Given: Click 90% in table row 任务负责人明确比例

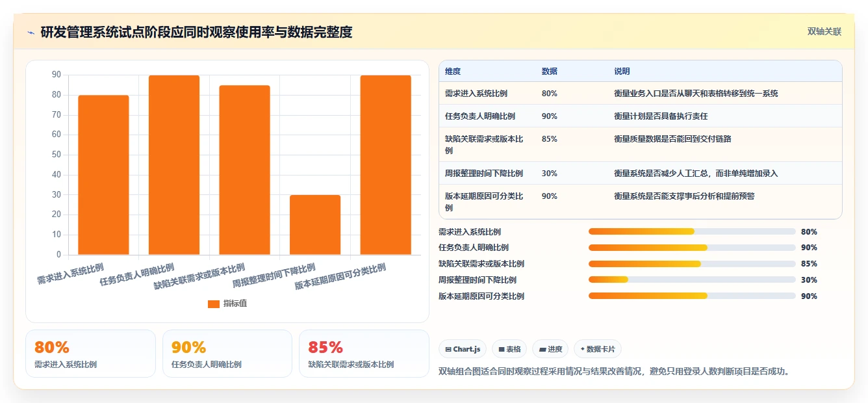Looking at the screenshot, I should click(x=549, y=116).
